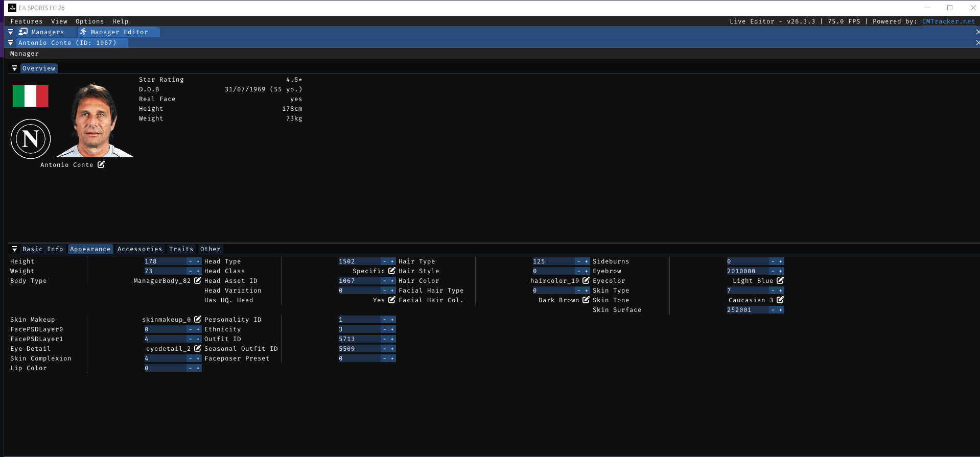Collapse the Overview section

pos(14,68)
